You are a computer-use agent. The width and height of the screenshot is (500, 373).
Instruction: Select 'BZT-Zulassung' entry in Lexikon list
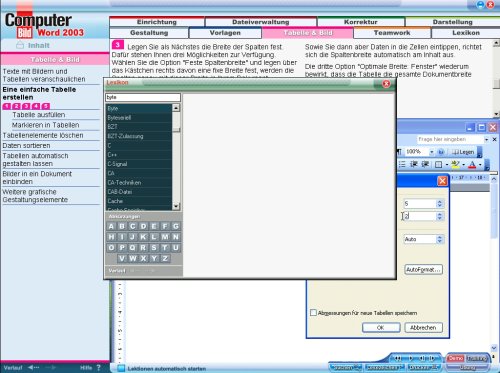(x=139, y=136)
